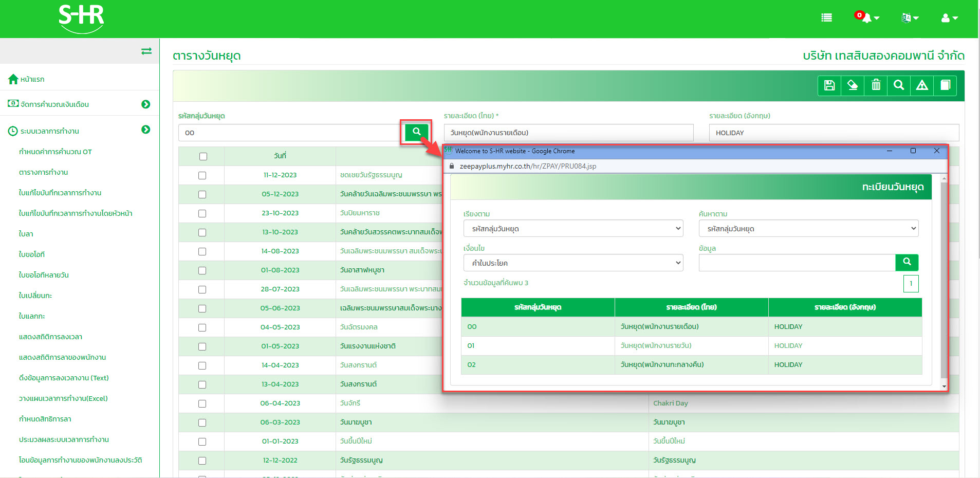
Task: Click the copy document toolbar icon
Action: point(945,85)
